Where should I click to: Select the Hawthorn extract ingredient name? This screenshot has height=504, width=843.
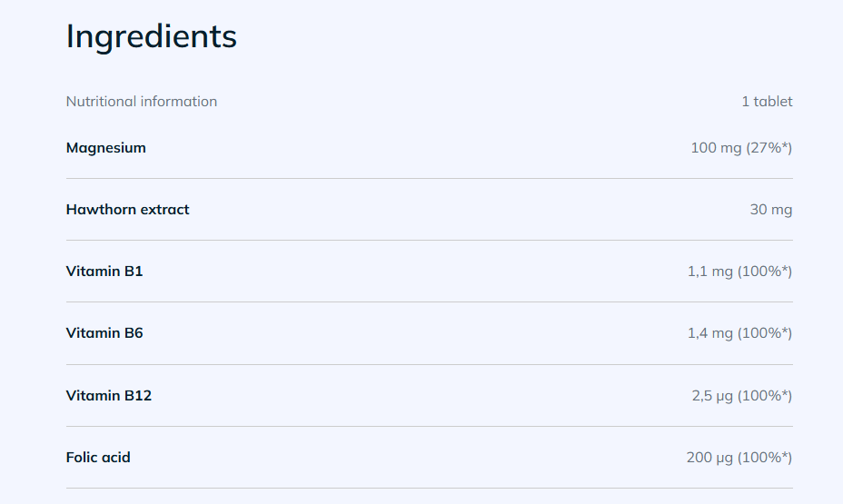[127, 210]
